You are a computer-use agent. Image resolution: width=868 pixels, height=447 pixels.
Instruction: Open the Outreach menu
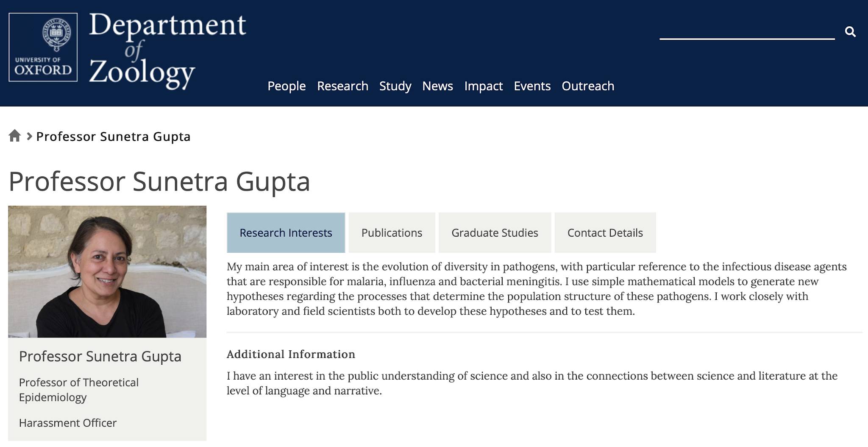tap(588, 86)
